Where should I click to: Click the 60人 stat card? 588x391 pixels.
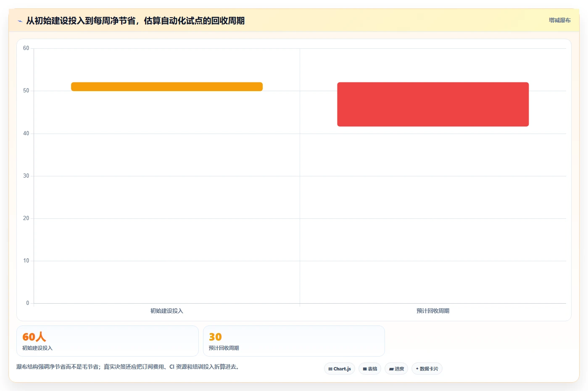pos(108,341)
